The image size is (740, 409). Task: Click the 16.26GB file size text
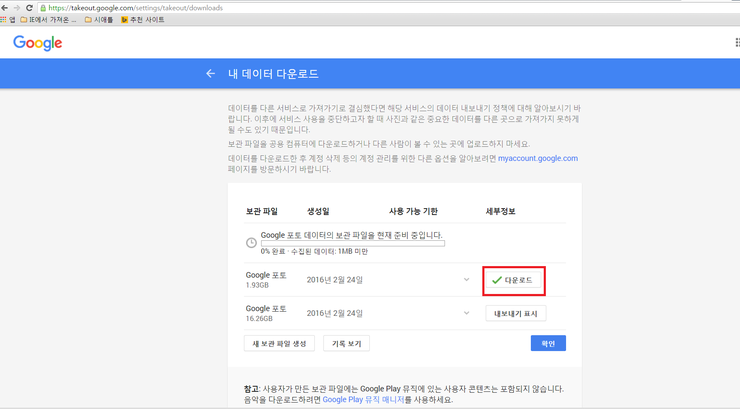click(259, 319)
